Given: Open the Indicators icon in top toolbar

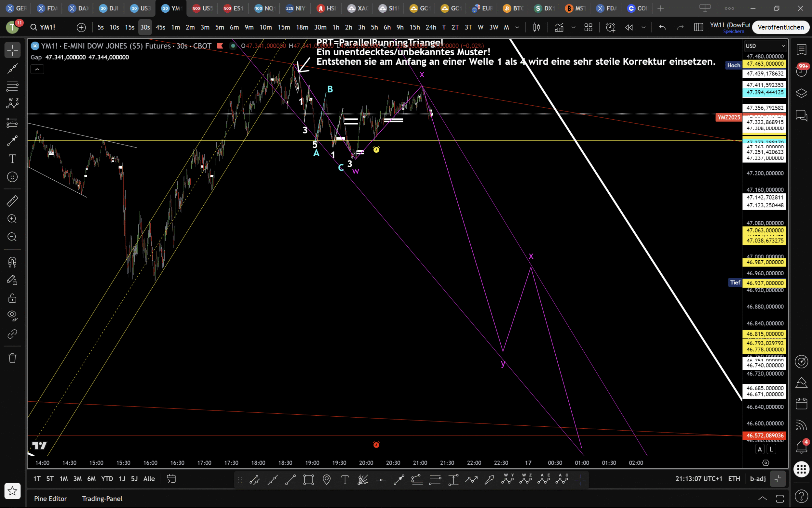Looking at the screenshot, I should click(559, 27).
